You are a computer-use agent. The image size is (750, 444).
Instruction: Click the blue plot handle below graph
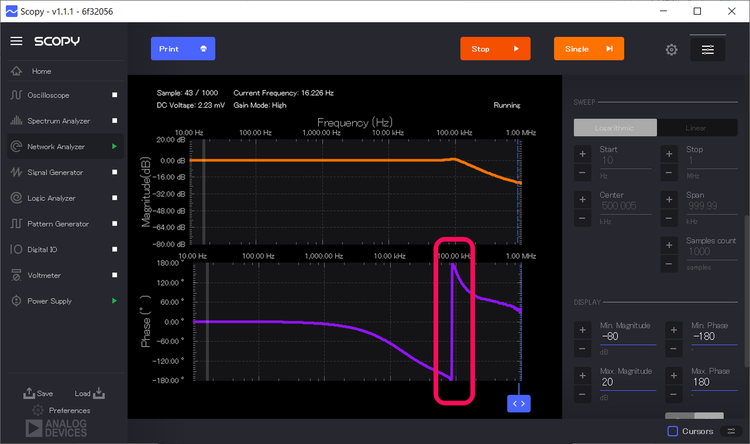click(518, 402)
